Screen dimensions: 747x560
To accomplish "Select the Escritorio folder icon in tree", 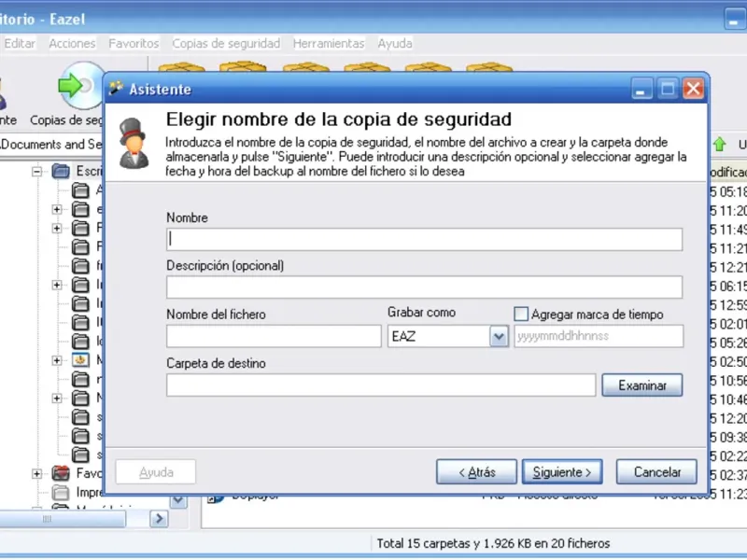I will [61, 171].
